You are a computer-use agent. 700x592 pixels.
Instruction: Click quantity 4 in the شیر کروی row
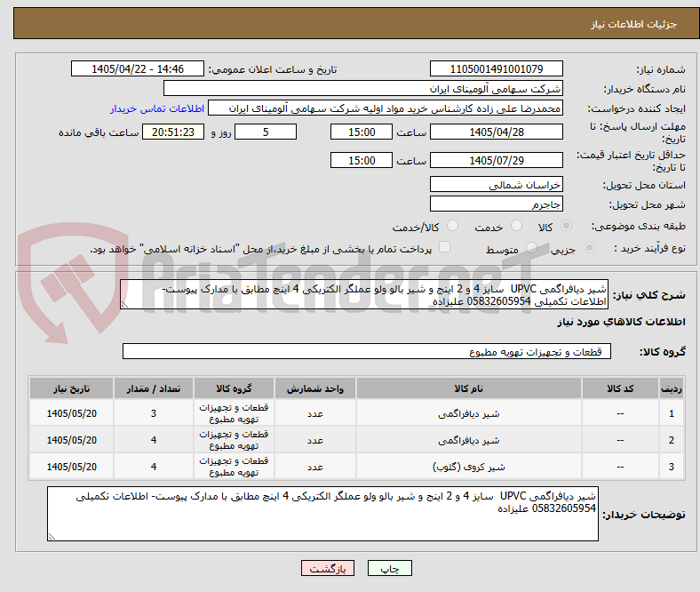[x=153, y=467]
